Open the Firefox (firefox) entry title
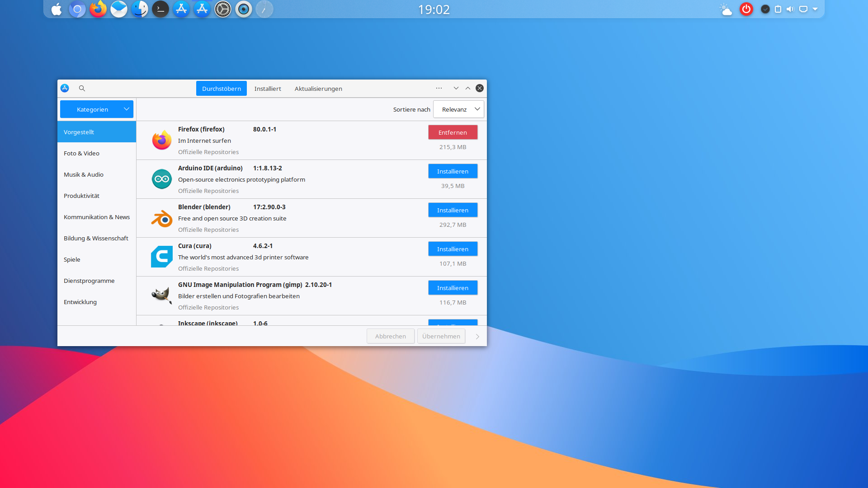Viewport: 868px width, 488px height. 201,129
